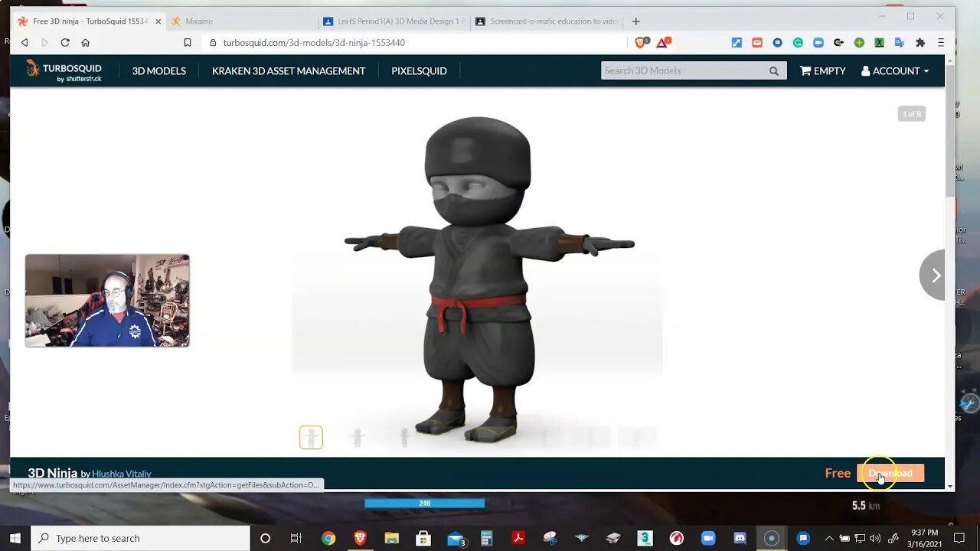
Task: Click the green plus extension icon
Action: [859, 43]
